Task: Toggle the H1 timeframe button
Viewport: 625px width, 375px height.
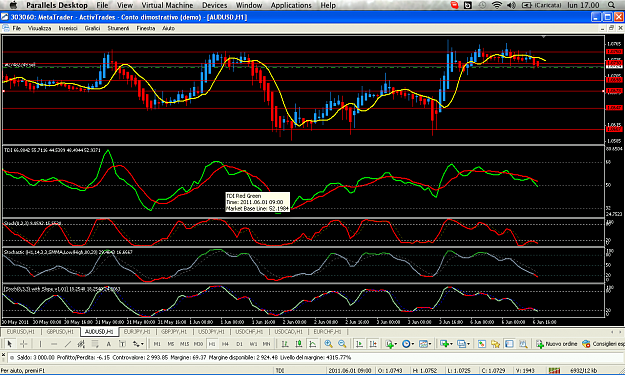Action: pos(212,344)
